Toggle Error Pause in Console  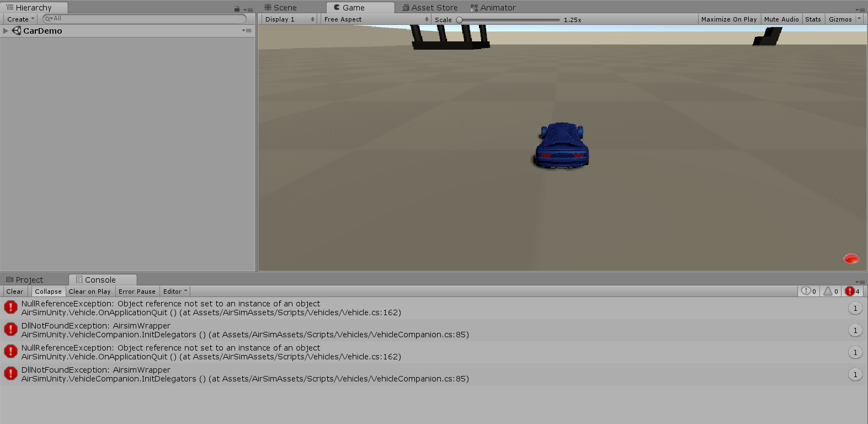137,291
